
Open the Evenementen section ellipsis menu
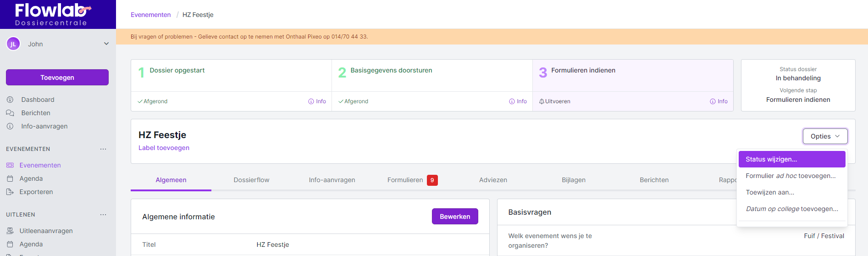[103, 149]
